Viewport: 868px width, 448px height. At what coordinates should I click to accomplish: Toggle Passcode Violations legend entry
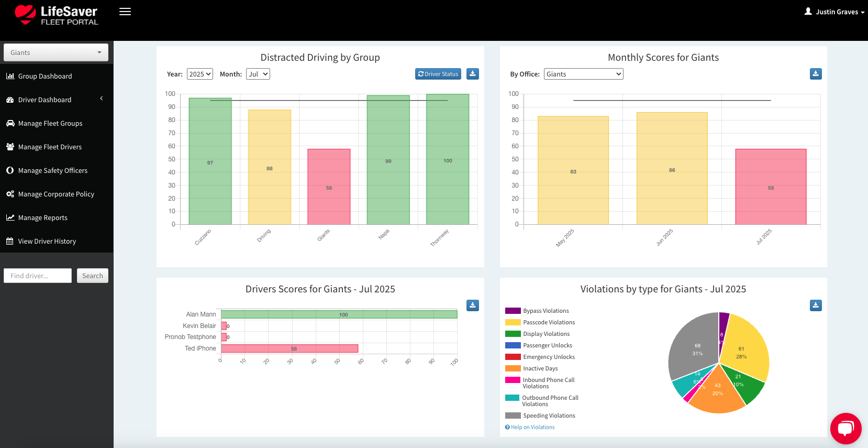click(x=548, y=322)
